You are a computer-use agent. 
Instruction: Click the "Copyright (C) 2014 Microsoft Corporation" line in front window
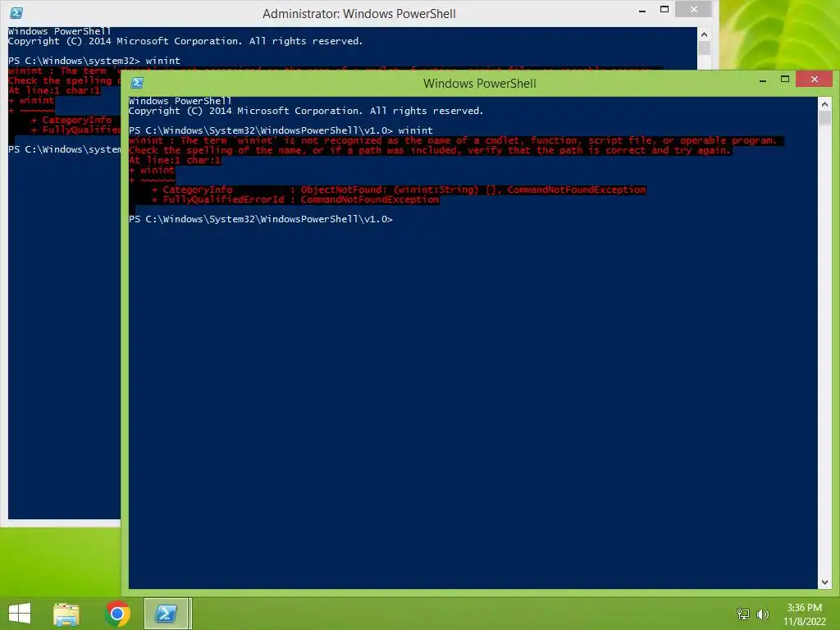(305, 111)
